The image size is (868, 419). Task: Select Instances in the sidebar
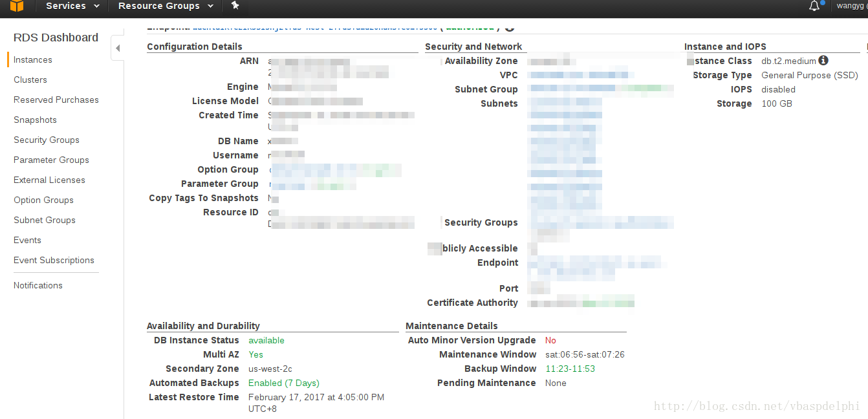pyautogui.click(x=33, y=59)
